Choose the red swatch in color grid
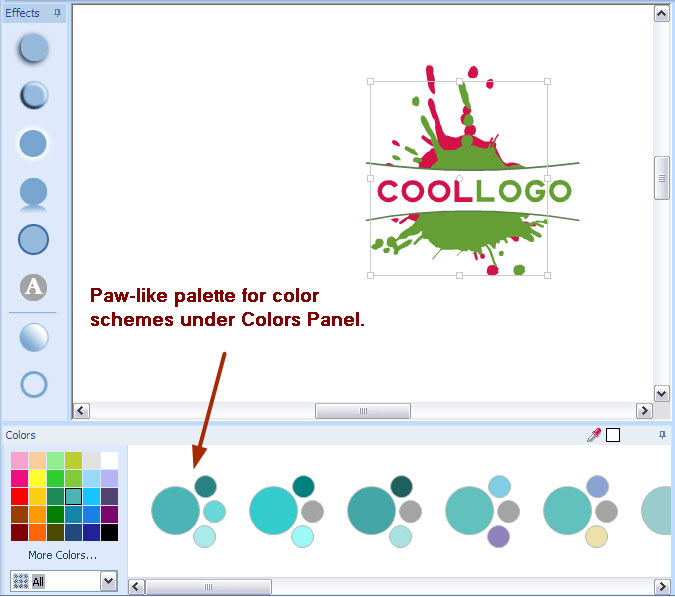 (x=19, y=496)
